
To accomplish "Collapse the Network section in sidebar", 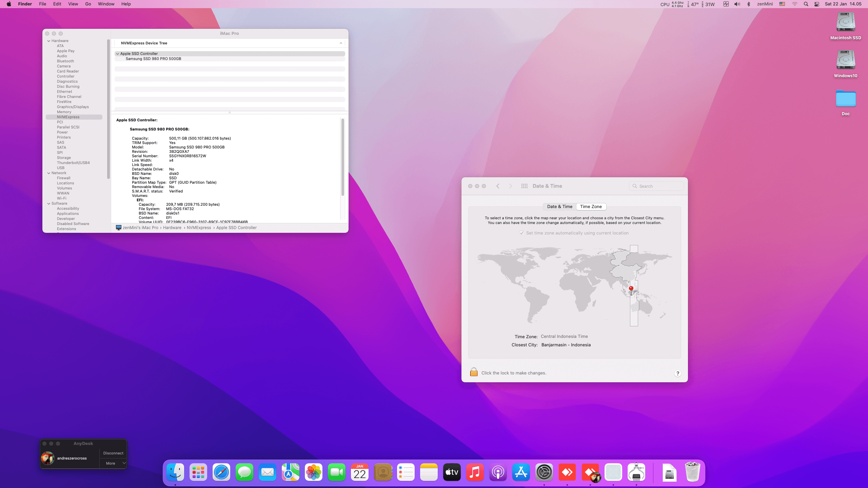I will [49, 173].
